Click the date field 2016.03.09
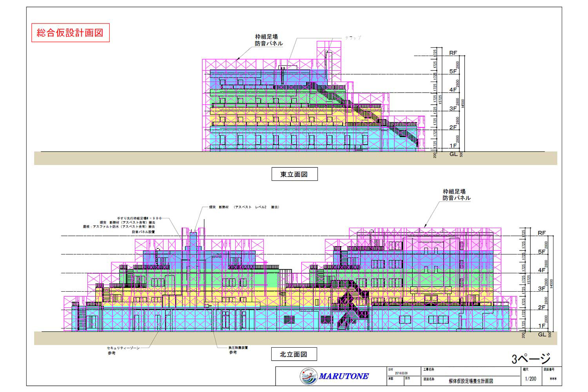The width and height of the screenshot is (588, 392). [x=401, y=373]
